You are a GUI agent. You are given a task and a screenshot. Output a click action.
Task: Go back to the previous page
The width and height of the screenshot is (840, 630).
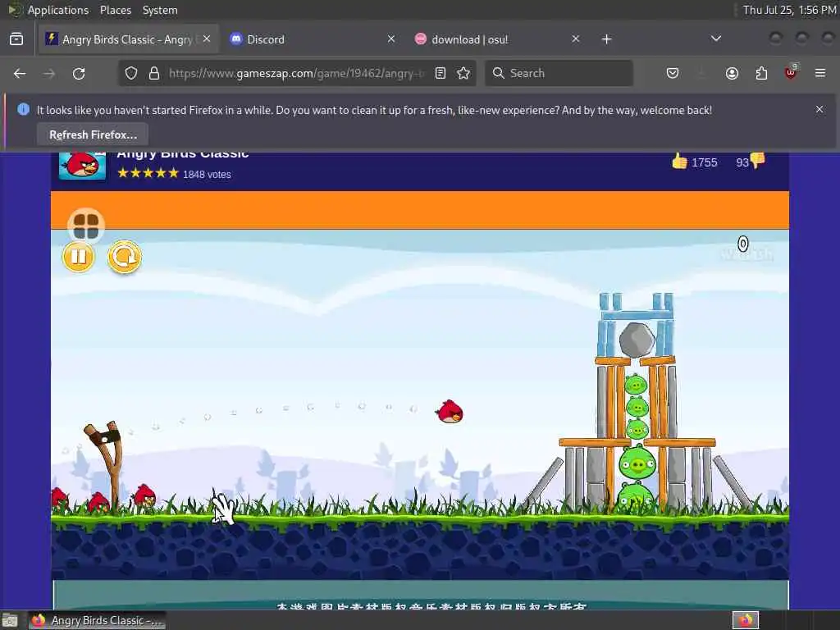pos(20,73)
